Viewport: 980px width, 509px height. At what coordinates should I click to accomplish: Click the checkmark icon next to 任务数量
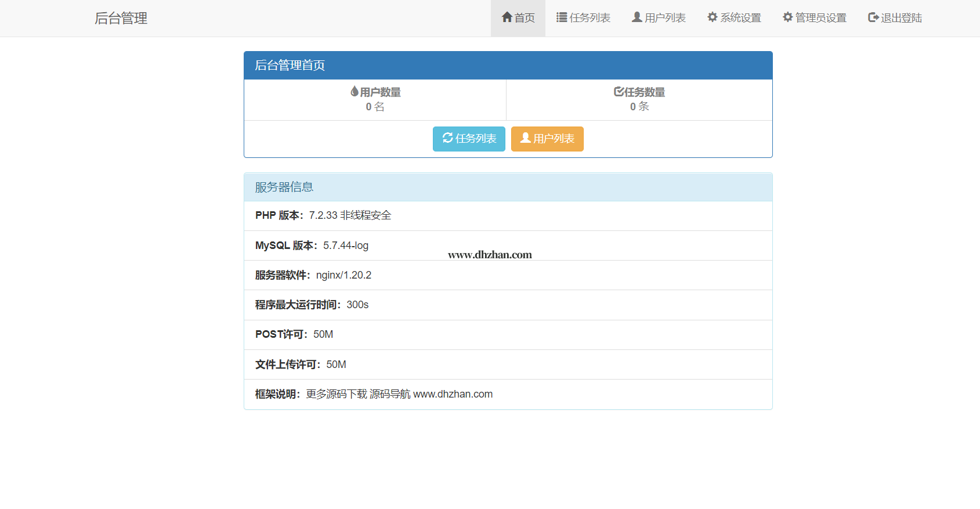pos(619,92)
